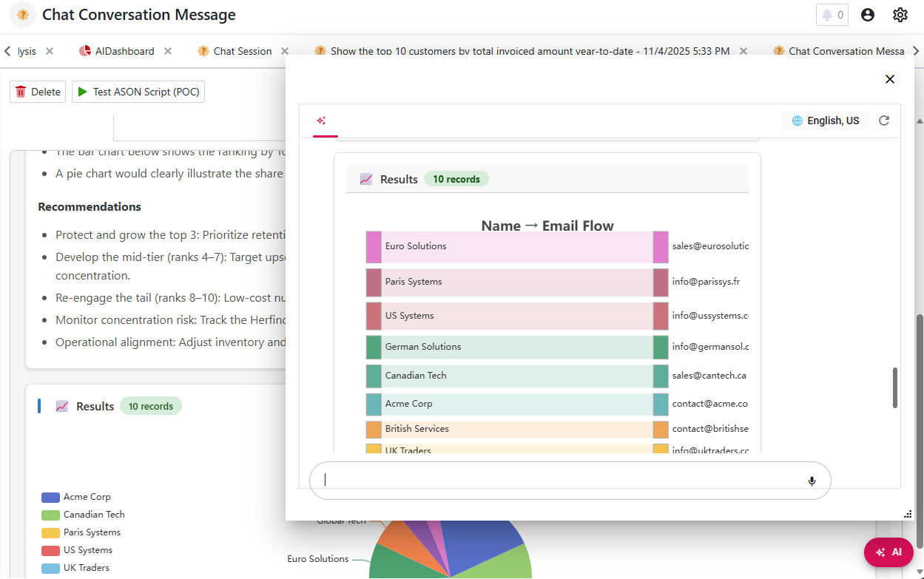The width and height of the screenshot is (924, 579).
Task: Open the English, US language selector
Action: 825,120
